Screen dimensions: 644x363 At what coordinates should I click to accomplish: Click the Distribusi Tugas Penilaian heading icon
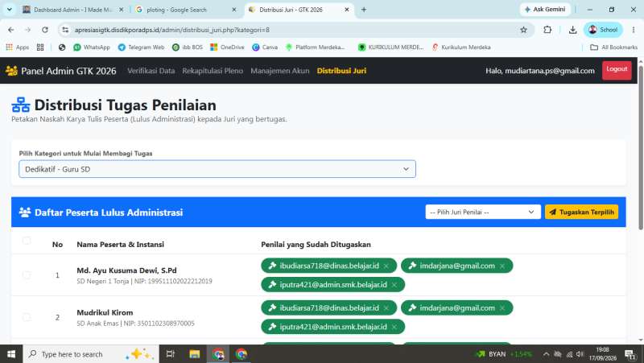[x=21, y=105]
